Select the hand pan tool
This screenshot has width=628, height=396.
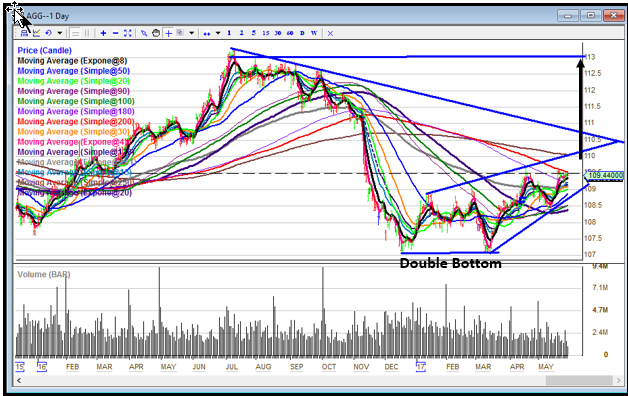click(x=156, y=33)
